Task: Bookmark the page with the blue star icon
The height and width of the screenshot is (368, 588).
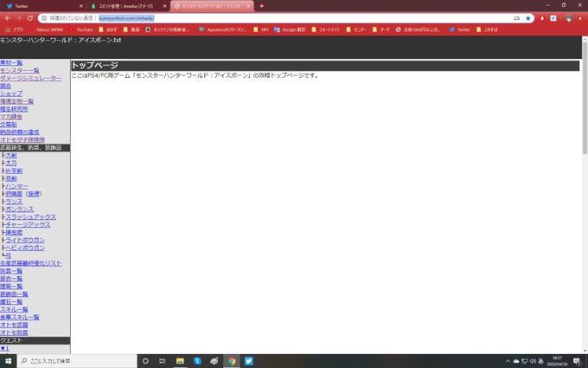Action: [528, 18]
